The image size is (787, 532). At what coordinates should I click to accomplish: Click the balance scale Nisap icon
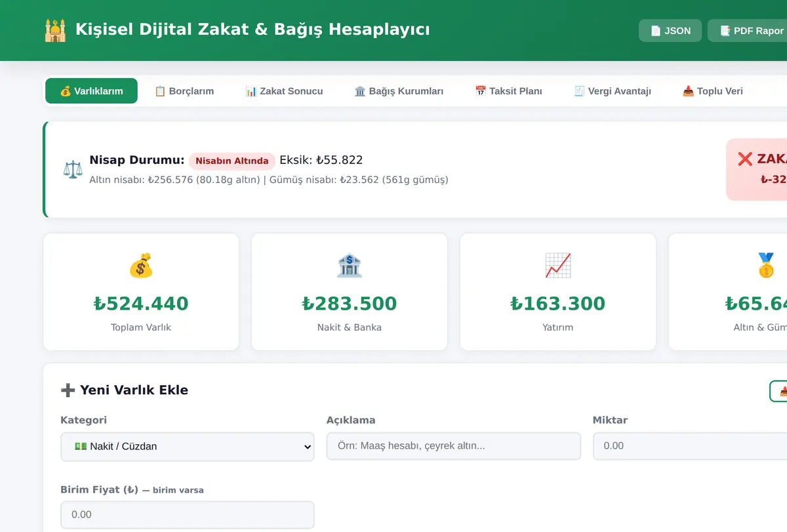pyautogui.click(x=73, y=169)
